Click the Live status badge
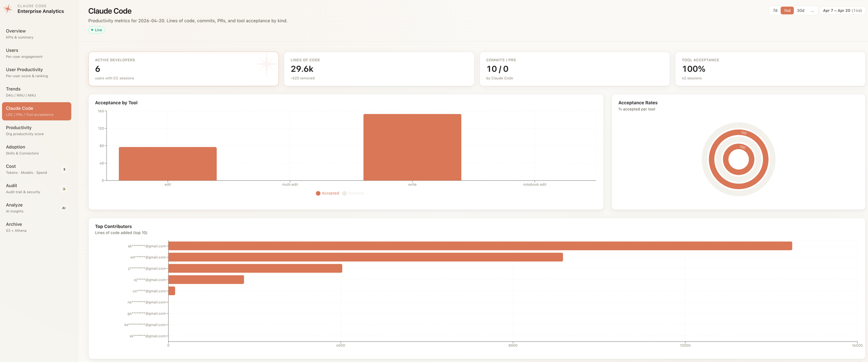 tap(97, 30)
